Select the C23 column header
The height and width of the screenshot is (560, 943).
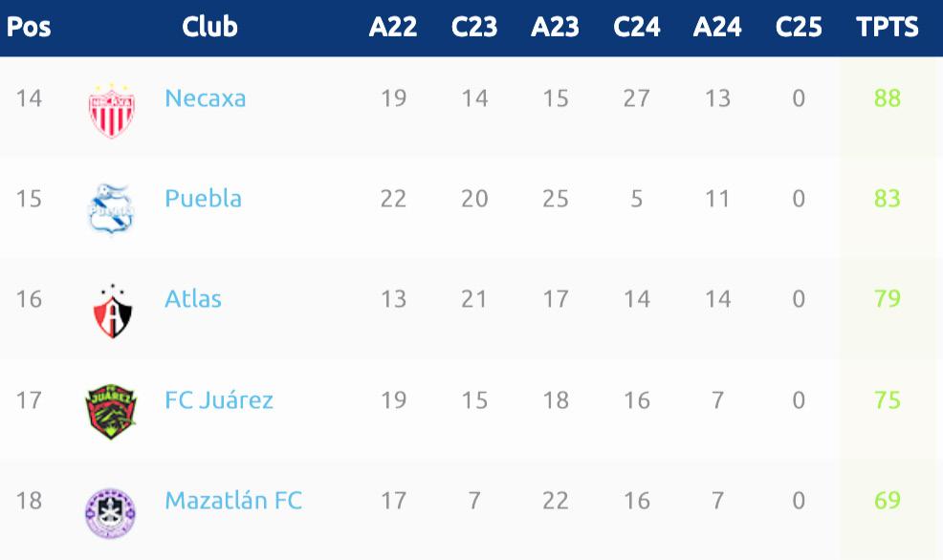(474, 27)
